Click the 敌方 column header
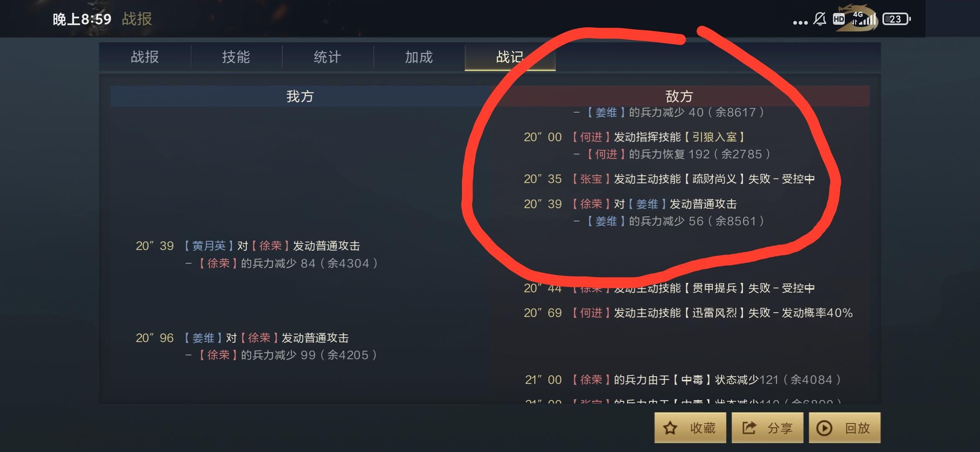980x452 pixels. tap(679, 96)
